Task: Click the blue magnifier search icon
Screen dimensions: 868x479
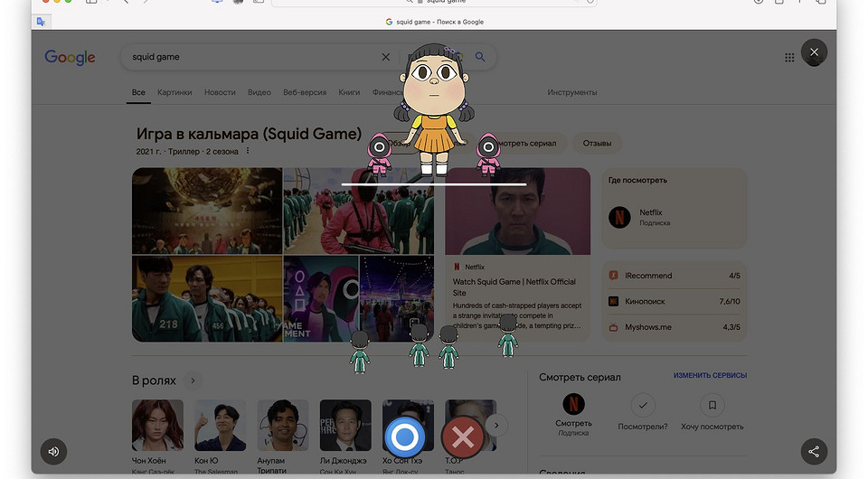Action: (480, 57)
